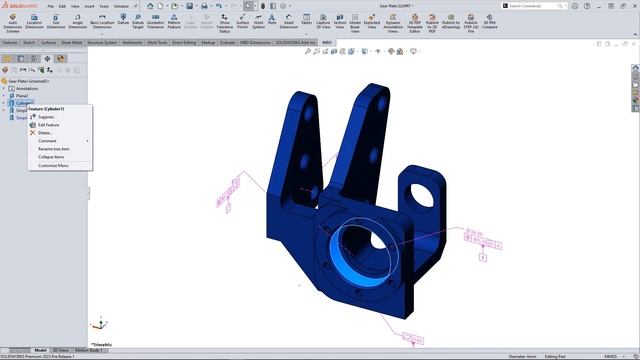Select the Size Dimension tool

point(56,21)
